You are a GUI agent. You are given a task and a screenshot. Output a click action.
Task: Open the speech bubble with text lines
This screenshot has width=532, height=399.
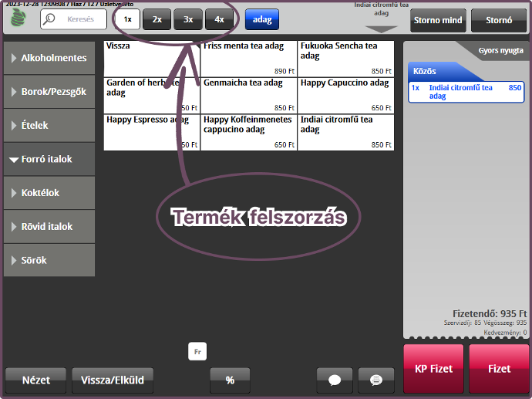375,380
